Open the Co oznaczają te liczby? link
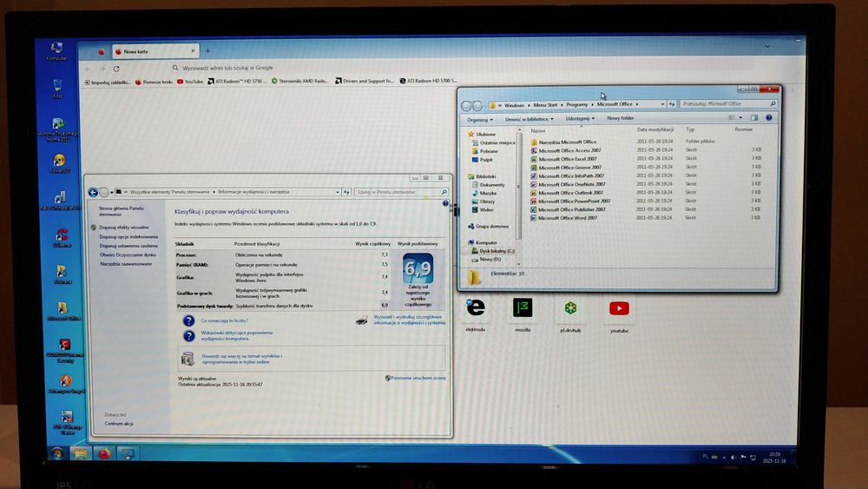868x489 pixels. (x=224, y=320)
